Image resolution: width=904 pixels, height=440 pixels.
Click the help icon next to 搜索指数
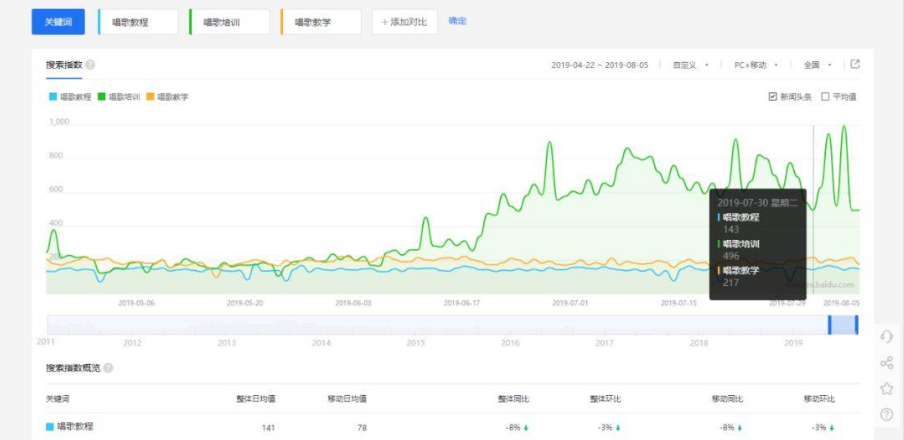tap(91, 65)
